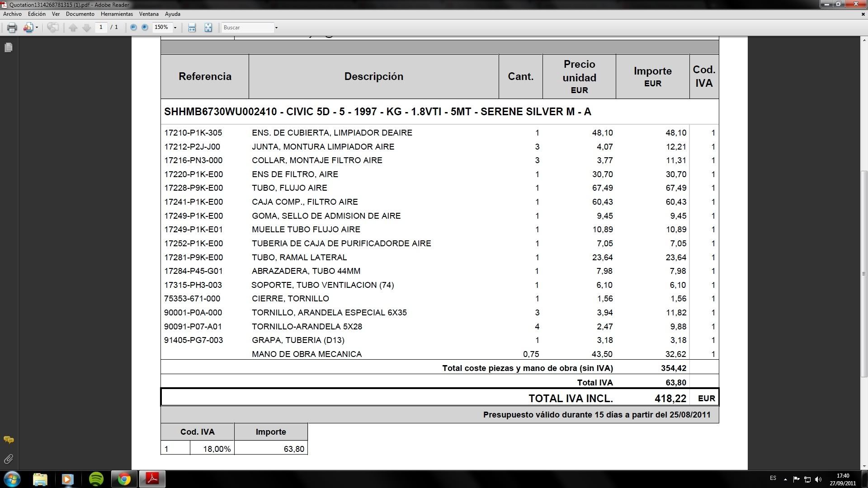Click the Adobe Reader taskbar icon
This screenshot has height=488, width=868.
(152, 479)
